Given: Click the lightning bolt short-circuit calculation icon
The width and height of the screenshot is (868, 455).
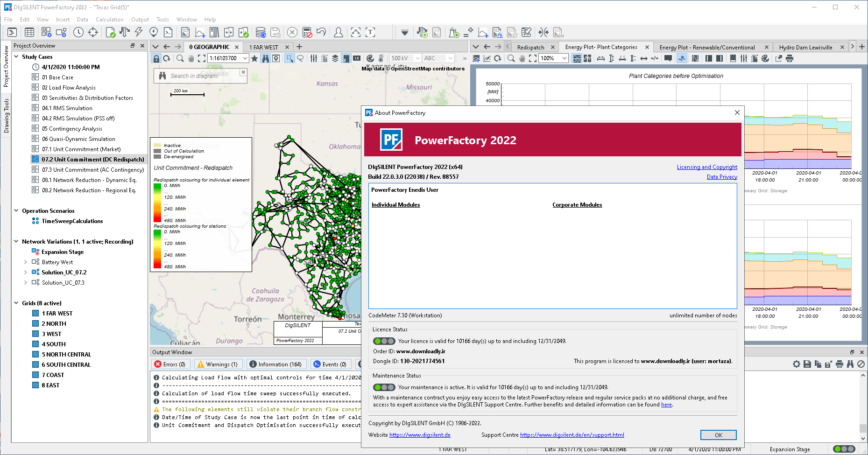Looking at the screenshot, I should click(x=139, y=32).
